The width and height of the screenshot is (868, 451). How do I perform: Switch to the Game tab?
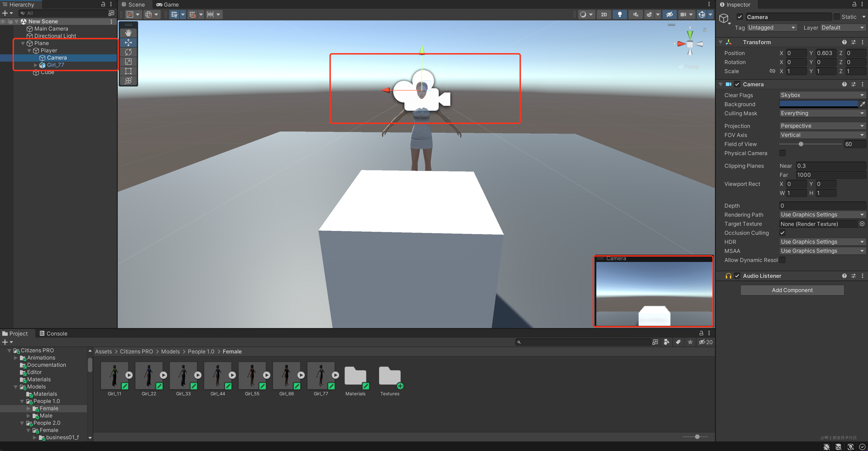click(x=168, y=4)
